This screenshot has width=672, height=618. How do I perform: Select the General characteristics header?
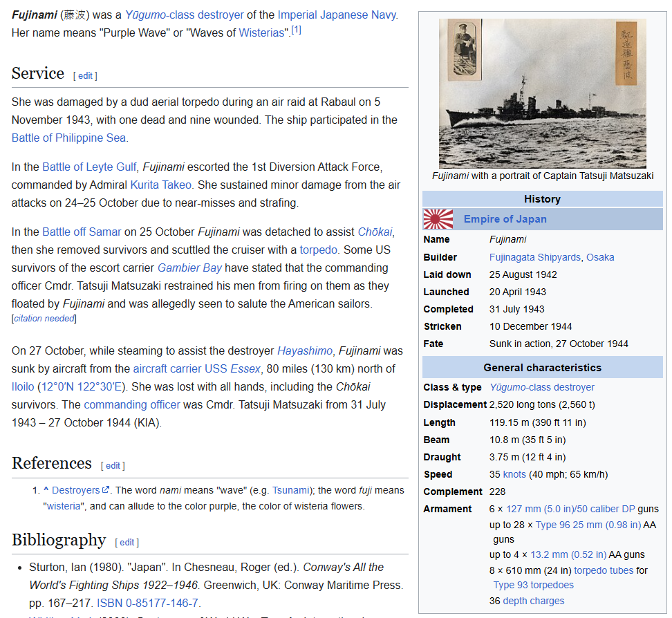[x=542, y=368]
